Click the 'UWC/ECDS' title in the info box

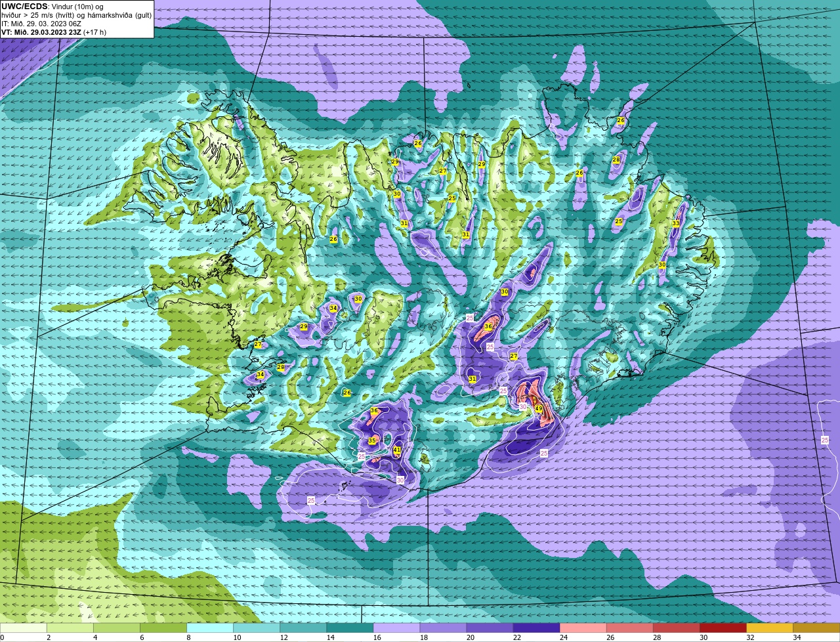coord(24,7)
